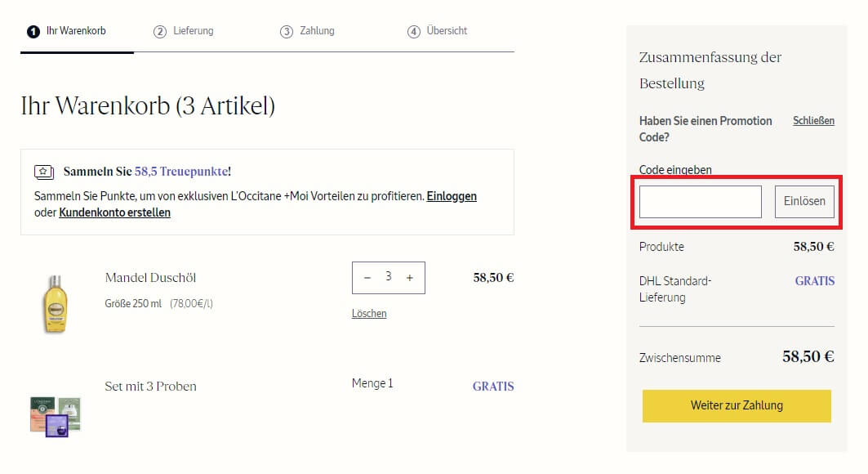Select the Zahlung checkout step

[x=307, y=31]
